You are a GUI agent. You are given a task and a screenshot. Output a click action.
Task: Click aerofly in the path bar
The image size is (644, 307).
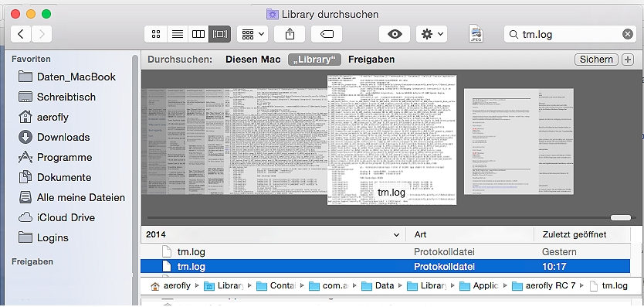171,285
